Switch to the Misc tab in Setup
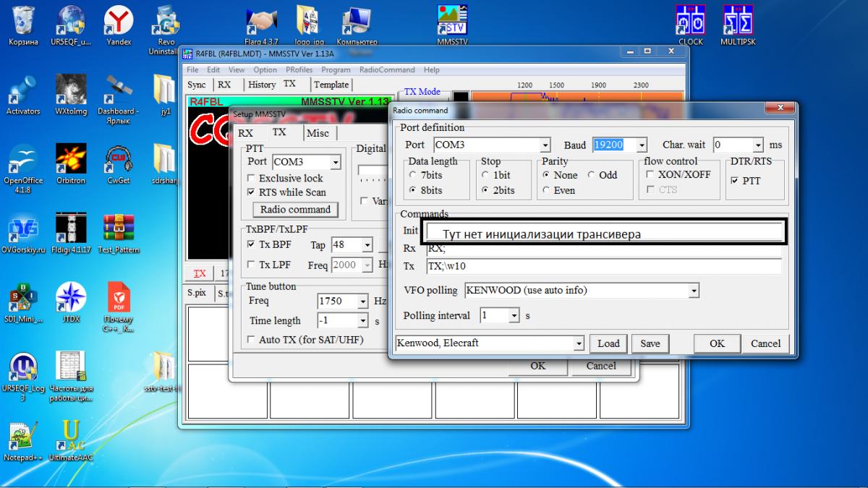 [317, 133]
